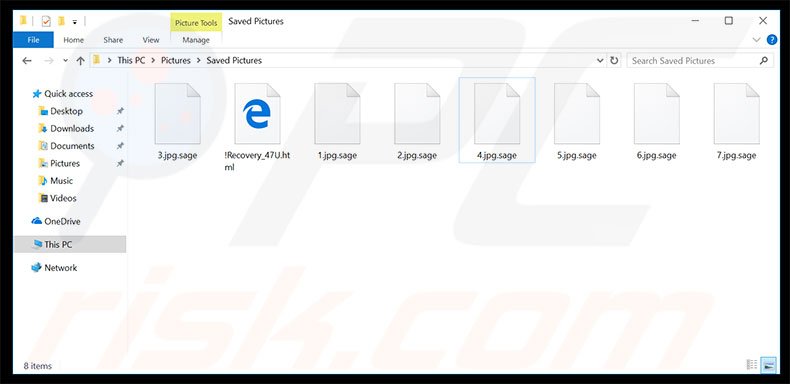
Task: Click the pin icon next to Downloads
Action: [x=120, y=129]
